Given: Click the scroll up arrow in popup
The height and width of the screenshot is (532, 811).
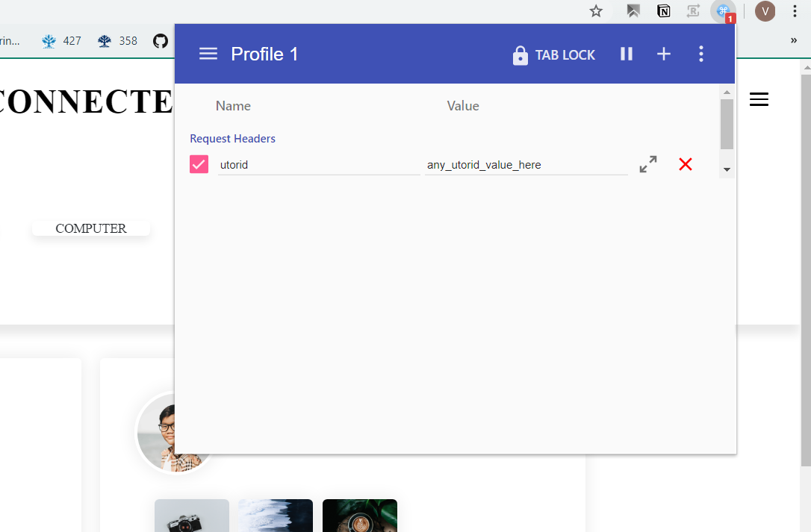Looking at the screenshot, I should pyautogui.click(x=727, y=92).
